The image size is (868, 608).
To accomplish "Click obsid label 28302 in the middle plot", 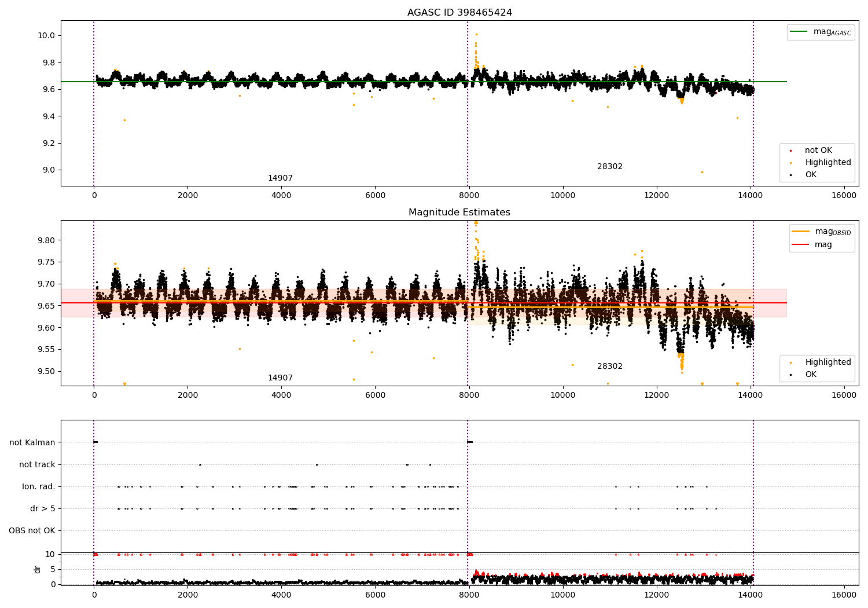I will [610, 366].
